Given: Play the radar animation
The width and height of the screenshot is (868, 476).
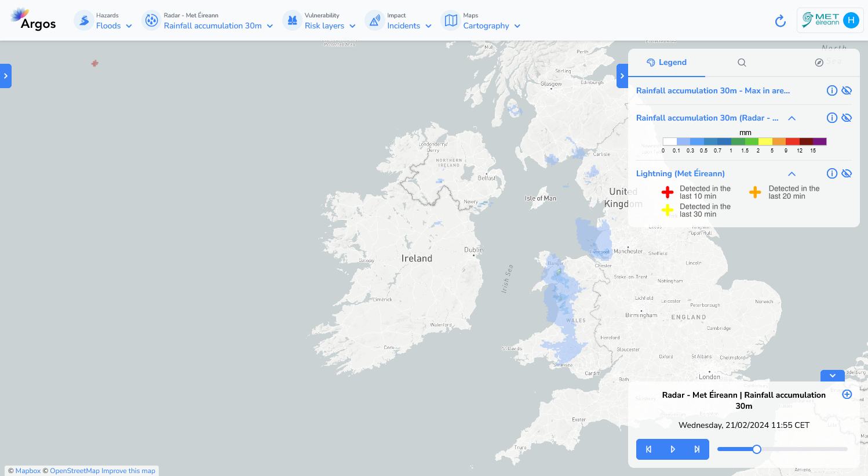Looking at the screenshot, I should 673,449.
